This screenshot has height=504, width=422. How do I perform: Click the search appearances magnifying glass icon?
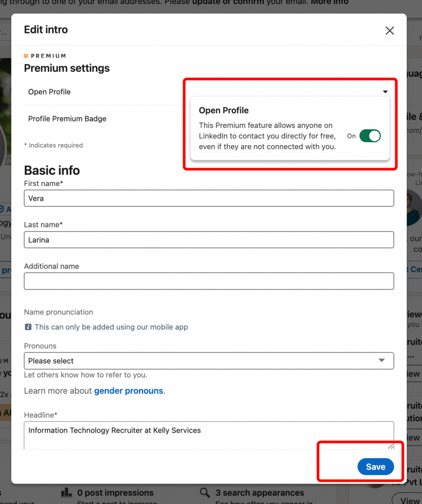click(x=204, y=492)
